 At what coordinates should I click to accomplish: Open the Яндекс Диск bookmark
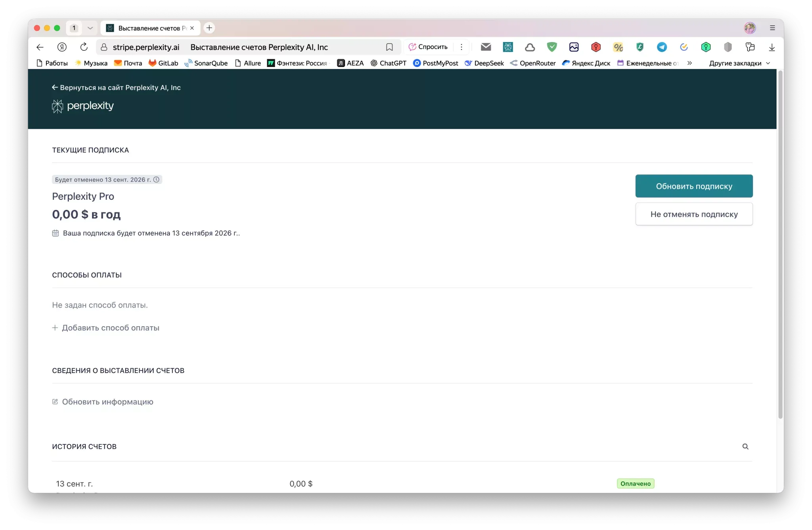586,63
